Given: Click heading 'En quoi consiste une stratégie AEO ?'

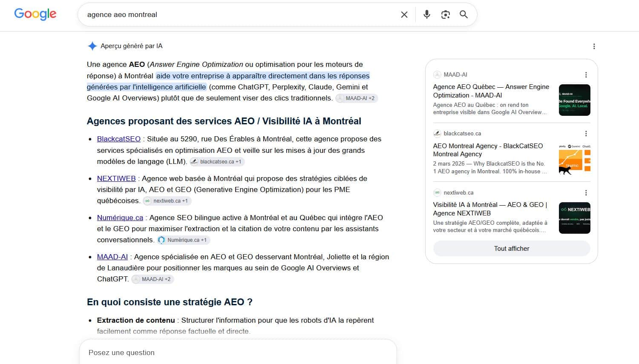Looking at the screenshot, I should (170, 302).
